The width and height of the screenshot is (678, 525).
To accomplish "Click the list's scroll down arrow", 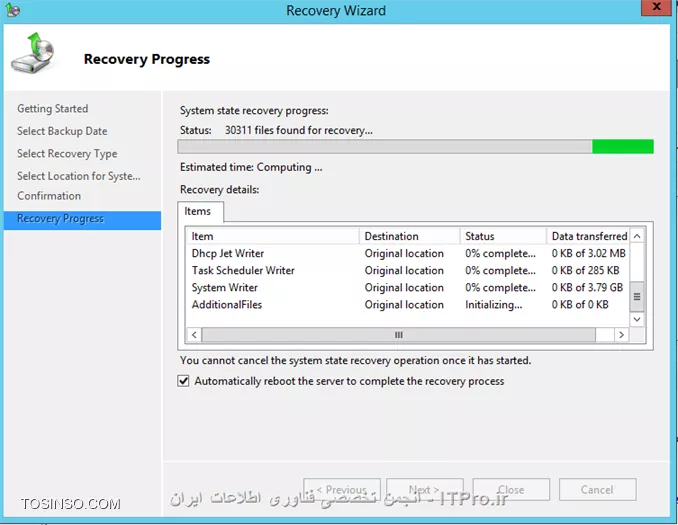I will (x=637, y=319).
